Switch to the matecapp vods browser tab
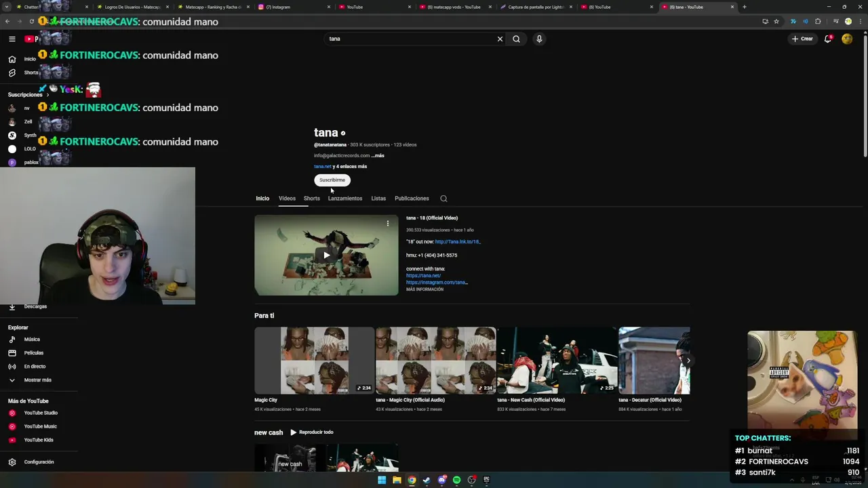The height and width of the screenshot is (488, 868). click(454, 7)
